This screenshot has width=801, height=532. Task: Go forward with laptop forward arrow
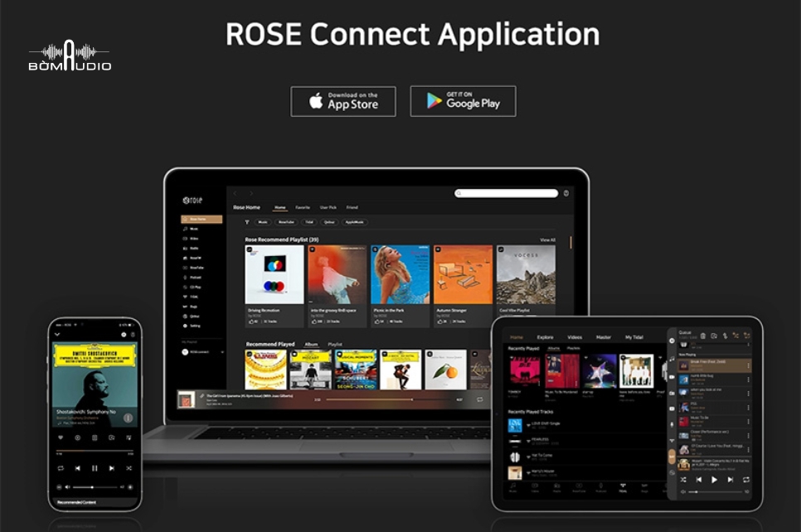tap(251, 194)
